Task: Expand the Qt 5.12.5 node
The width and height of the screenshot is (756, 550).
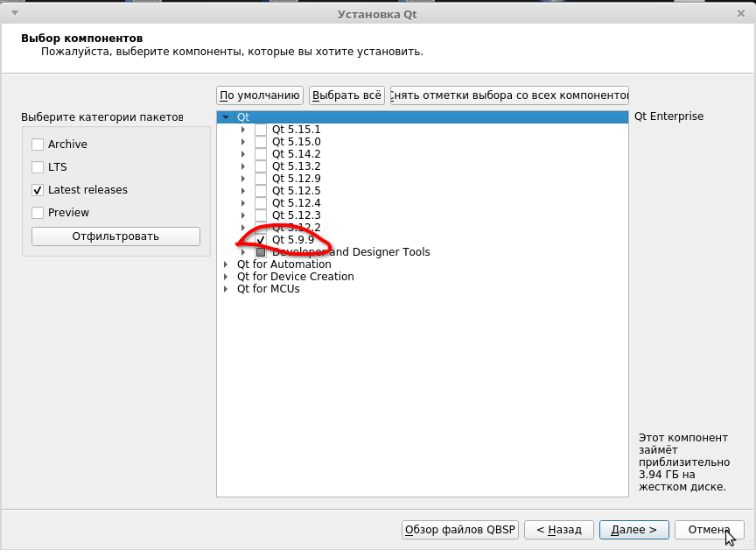Action: pyautogui.click(x=243, y=191)
